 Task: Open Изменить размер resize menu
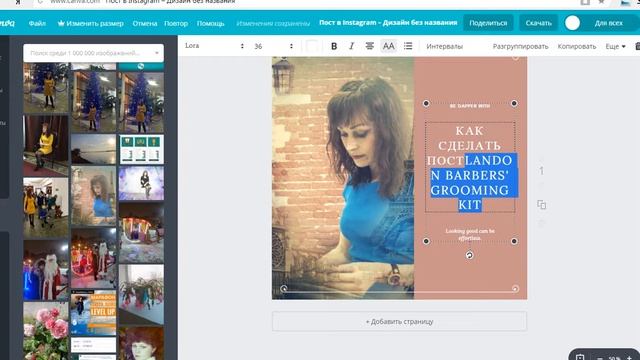(90, 24)
